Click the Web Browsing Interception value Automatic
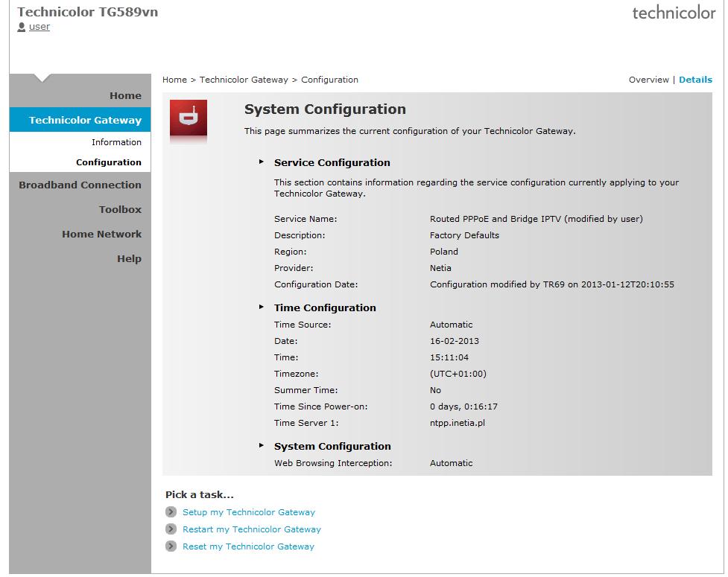728x577 pixels. pos(452,463)
